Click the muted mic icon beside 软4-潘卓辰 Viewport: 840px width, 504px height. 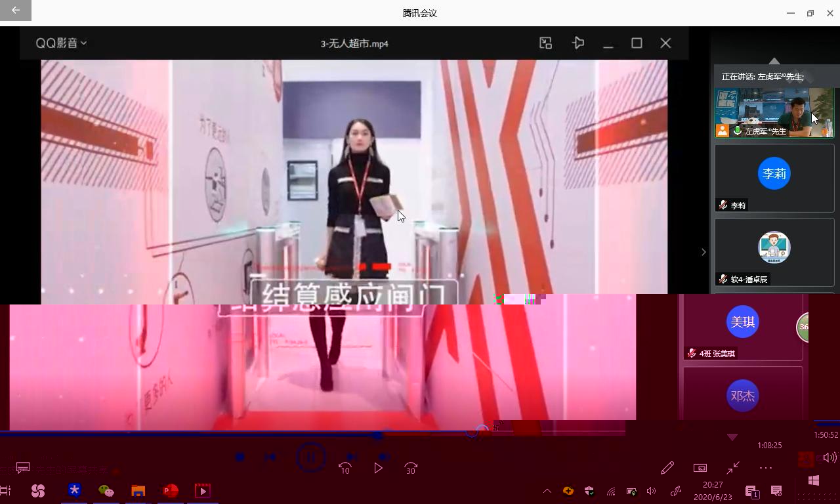coord(723,280)
